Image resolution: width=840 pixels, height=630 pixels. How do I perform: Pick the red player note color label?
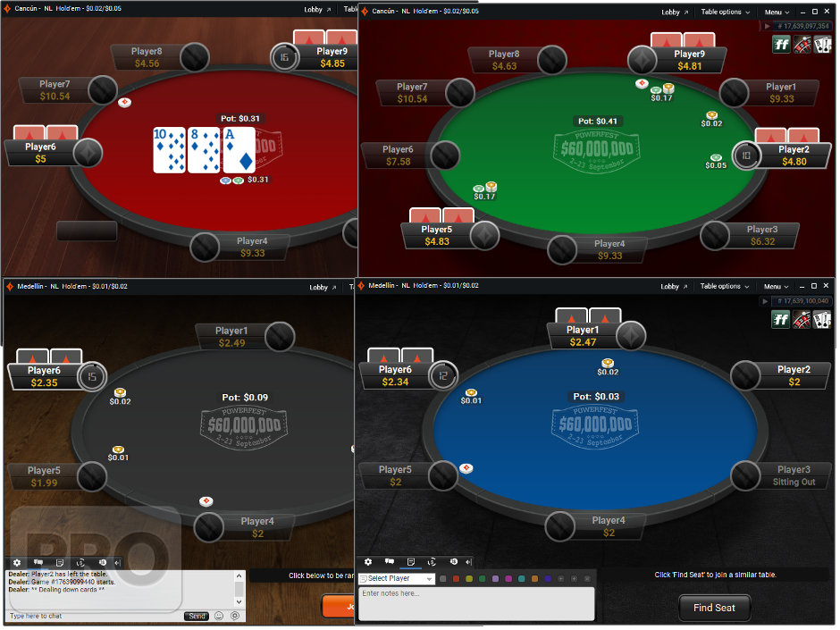[456, 578]
